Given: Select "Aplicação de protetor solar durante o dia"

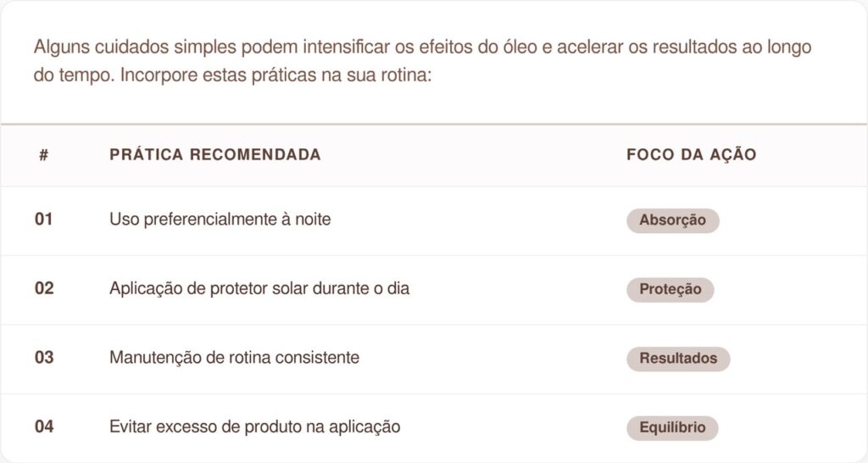Looking at the screenshot, I should click(x=259, y=288).
